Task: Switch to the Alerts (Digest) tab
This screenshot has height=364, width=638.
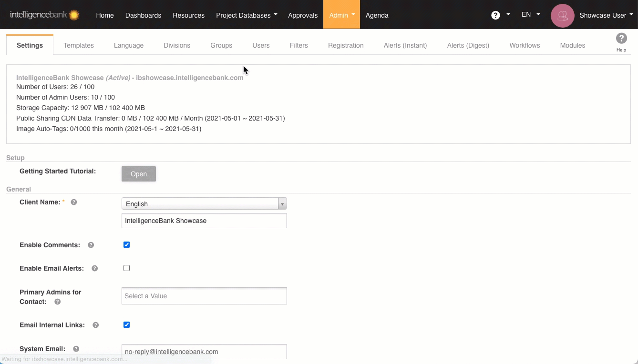Action: click(x=468, y=45)
